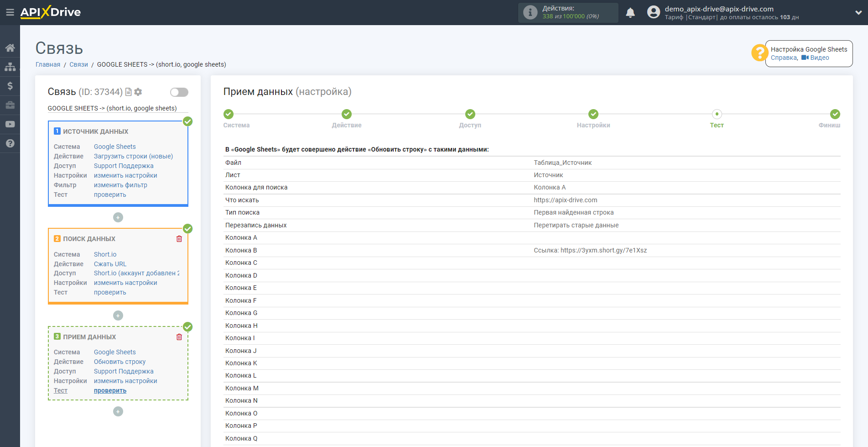
Task: Open the home sidebar icon
Action: click(x=10, y=48)
